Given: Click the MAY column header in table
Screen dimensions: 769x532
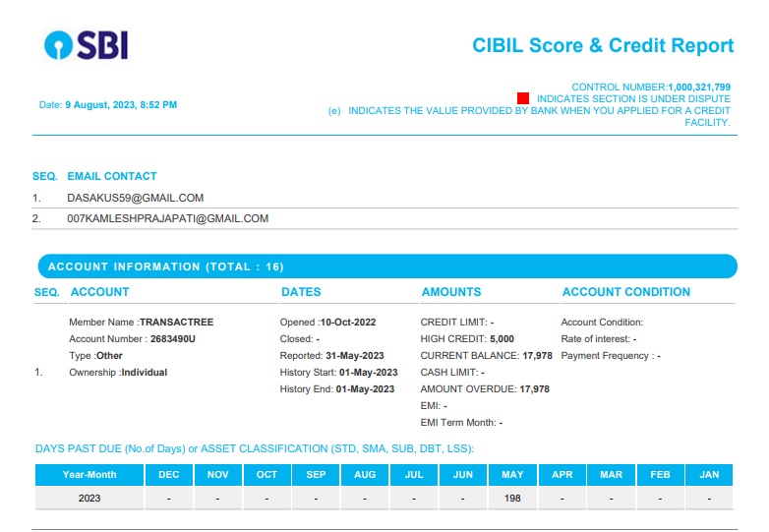Looking at the screenshot, I should 512,475.
